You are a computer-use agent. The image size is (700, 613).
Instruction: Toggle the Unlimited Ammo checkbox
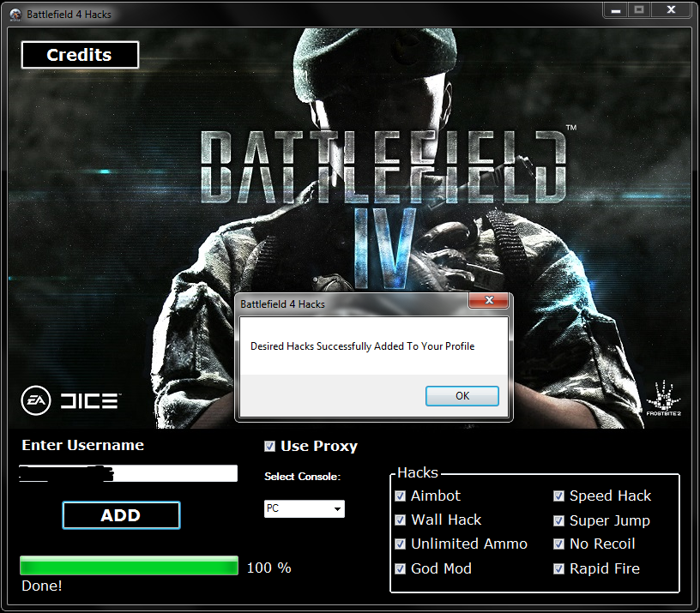point(401,544)
